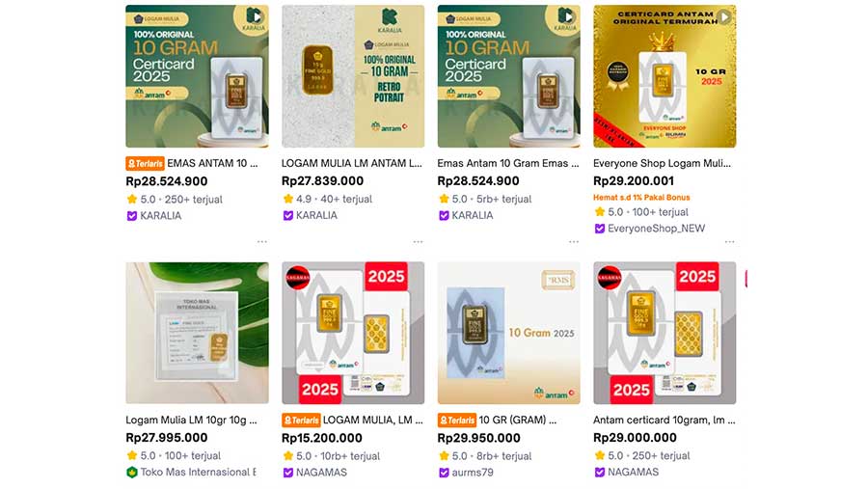868x489 pixels.
Task: Play video on Everyone Shop gold thumbnail
Action: coord(723,16)
